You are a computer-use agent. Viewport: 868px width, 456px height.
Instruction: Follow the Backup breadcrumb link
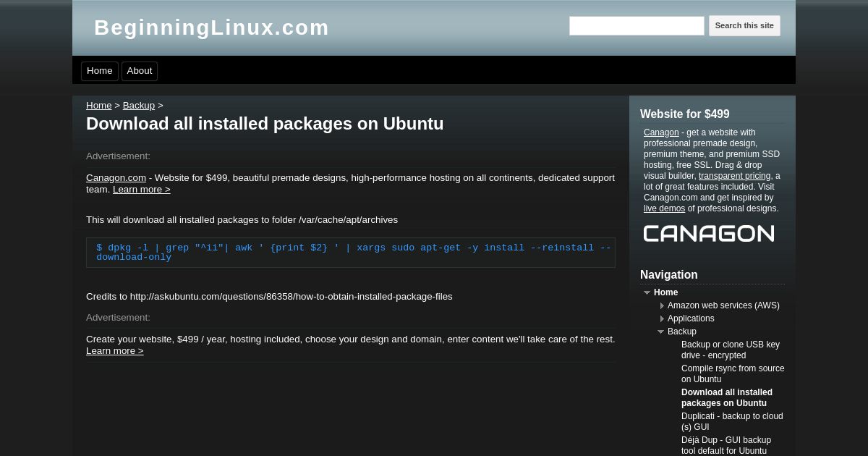139,105
